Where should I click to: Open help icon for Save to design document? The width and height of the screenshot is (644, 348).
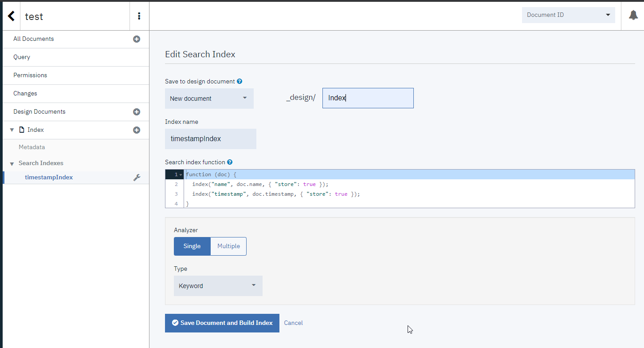click(x=240, y=81)
